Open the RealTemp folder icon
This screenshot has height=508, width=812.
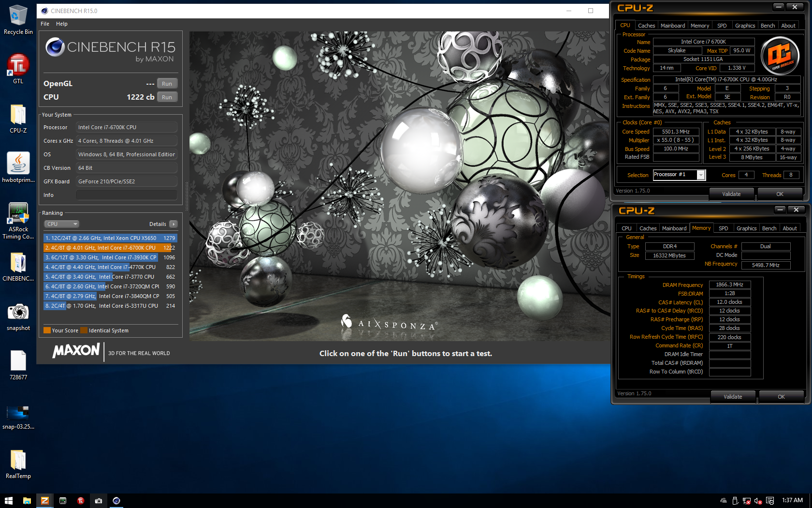pyautogui.click(x=18, y=463)
